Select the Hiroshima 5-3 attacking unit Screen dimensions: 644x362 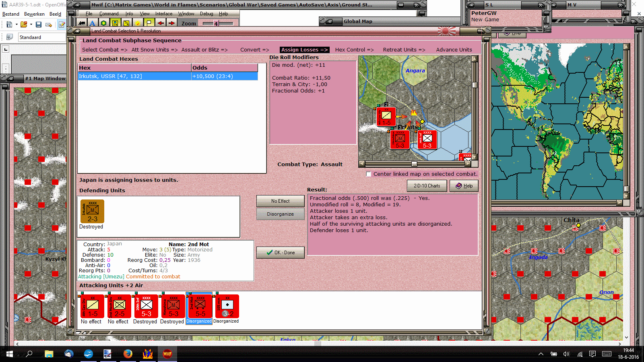tap(173, 306)
